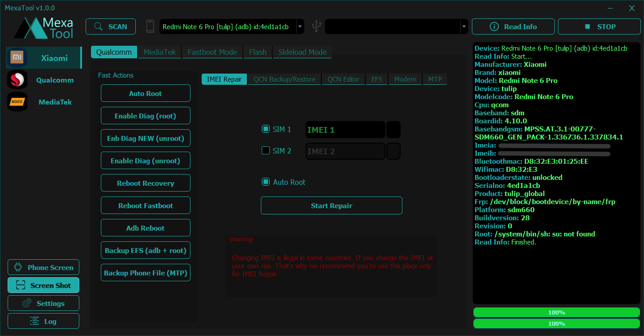644x336 pixels.
Task: Minimize the MexaTool window
Action: click(610, 8)
